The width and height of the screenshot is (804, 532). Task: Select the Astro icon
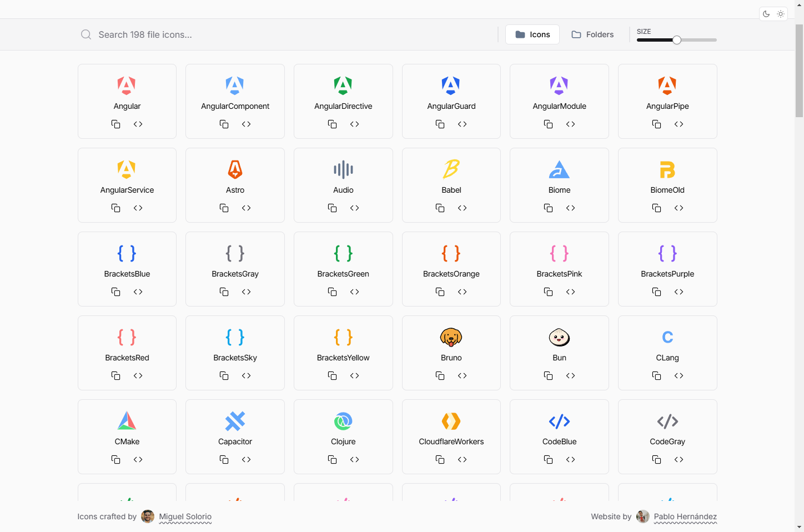[x=235, y=169]
